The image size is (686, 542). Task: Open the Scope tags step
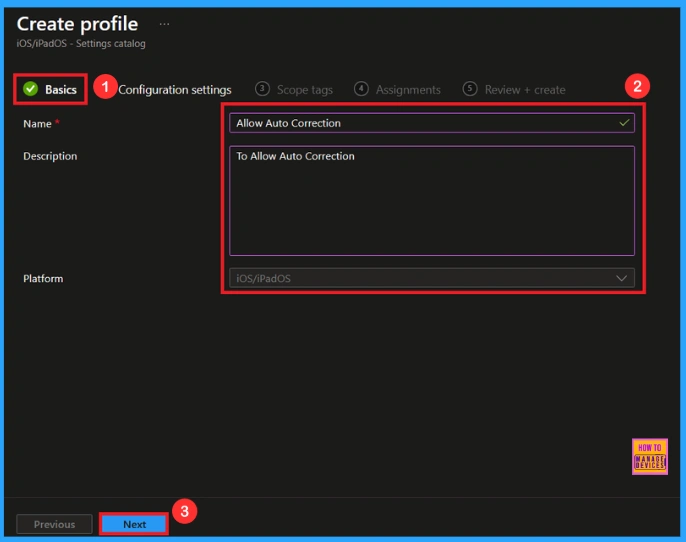coord(294,90)
